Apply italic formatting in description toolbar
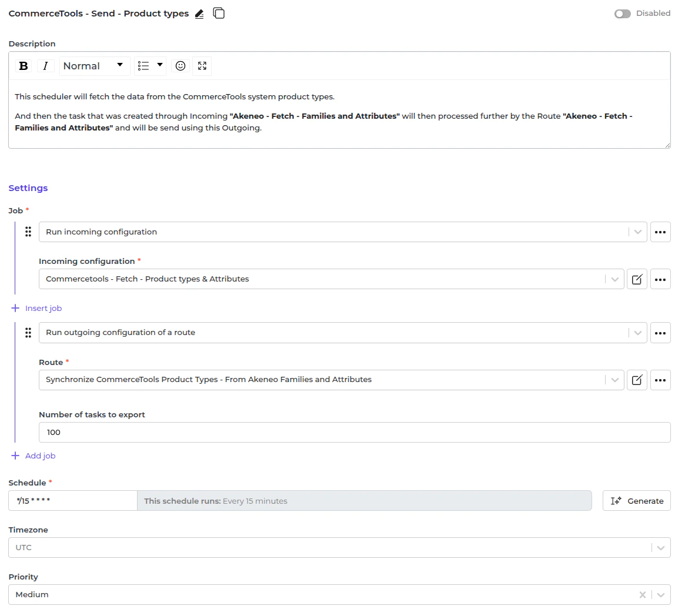This screenshot has height=616, width=685. pos(45,66)
